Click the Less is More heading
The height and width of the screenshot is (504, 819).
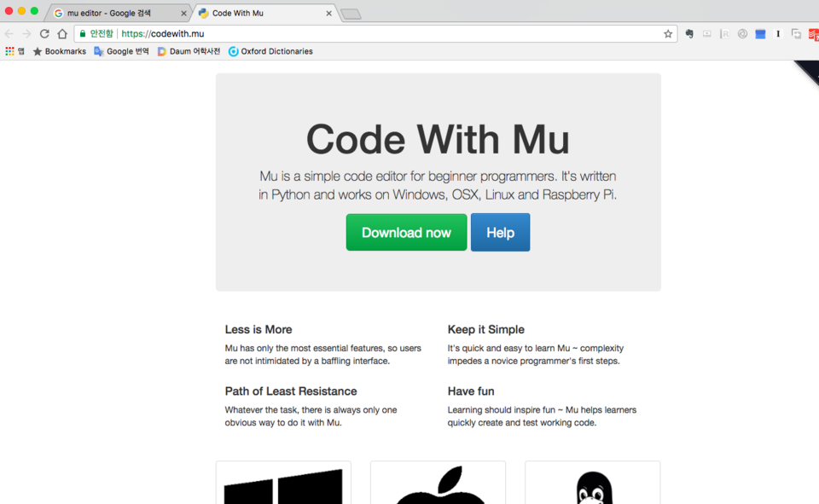[258, 329]
